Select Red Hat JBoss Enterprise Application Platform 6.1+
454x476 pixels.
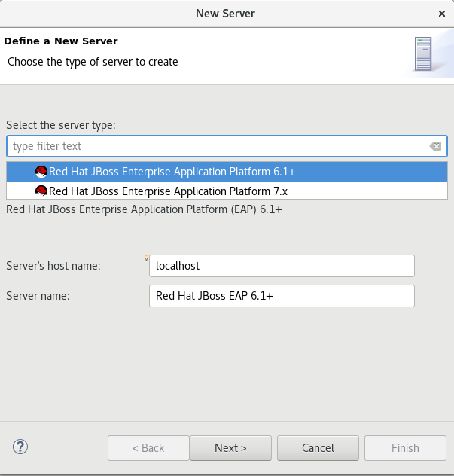point(227,172)
